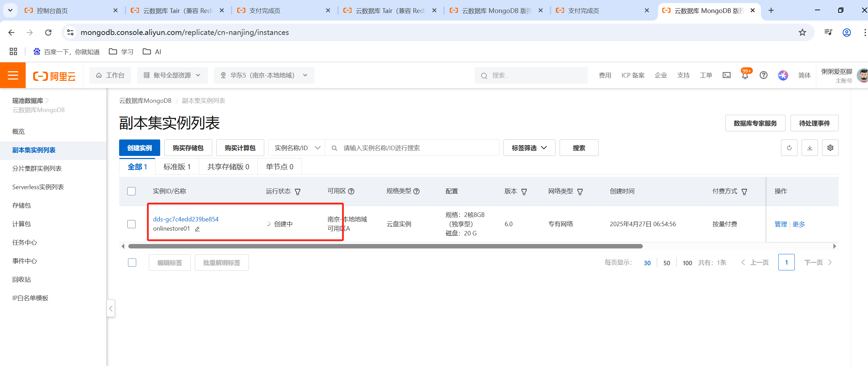Screen dimensions: 868x366
Task: Open 回收站 in sidebar
Action: tap(22, 279)
